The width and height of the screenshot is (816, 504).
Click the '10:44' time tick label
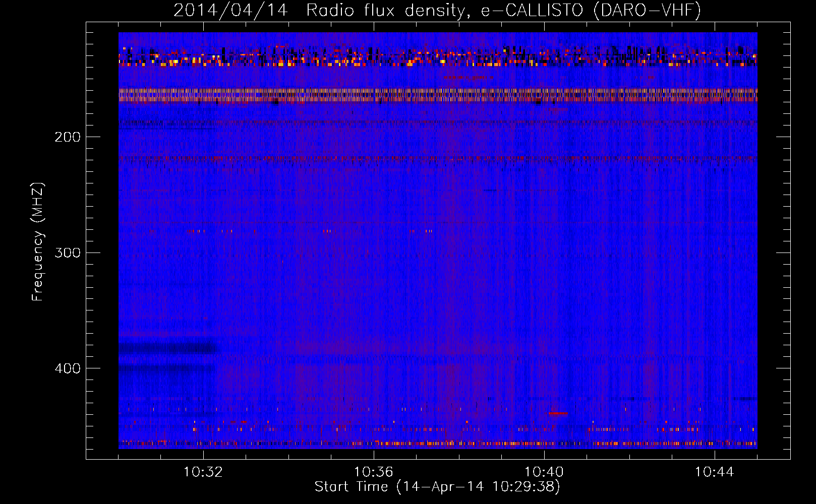715,472
